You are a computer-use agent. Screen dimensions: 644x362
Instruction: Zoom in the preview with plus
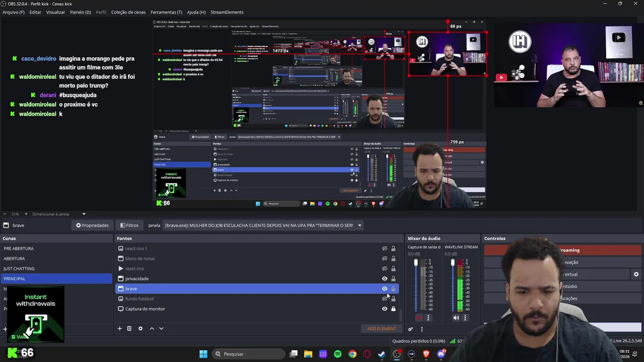pos(26,214)
